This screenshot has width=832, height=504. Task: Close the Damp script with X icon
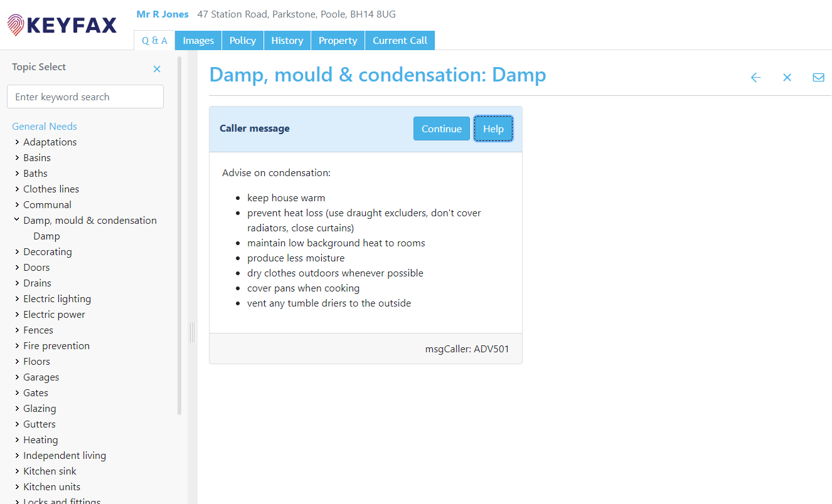787,77
